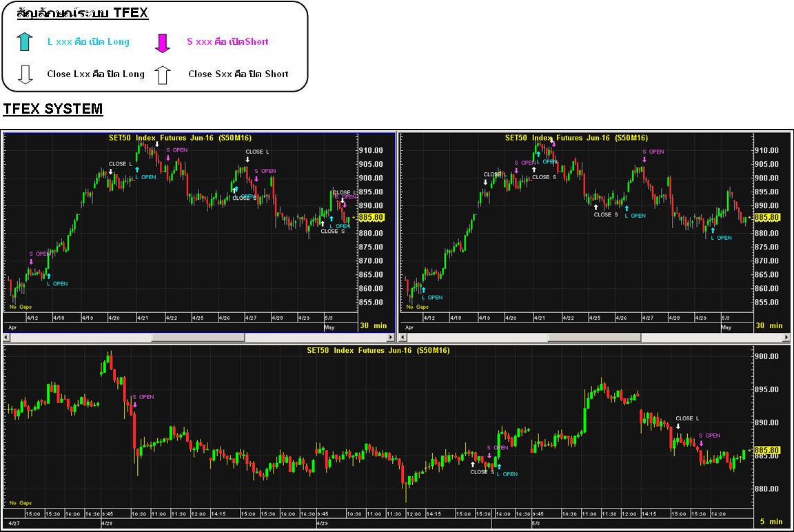The image size is (794, 532).
Task: Click the 'Apr' month label in the top-right chart
Action: point(409,327)
